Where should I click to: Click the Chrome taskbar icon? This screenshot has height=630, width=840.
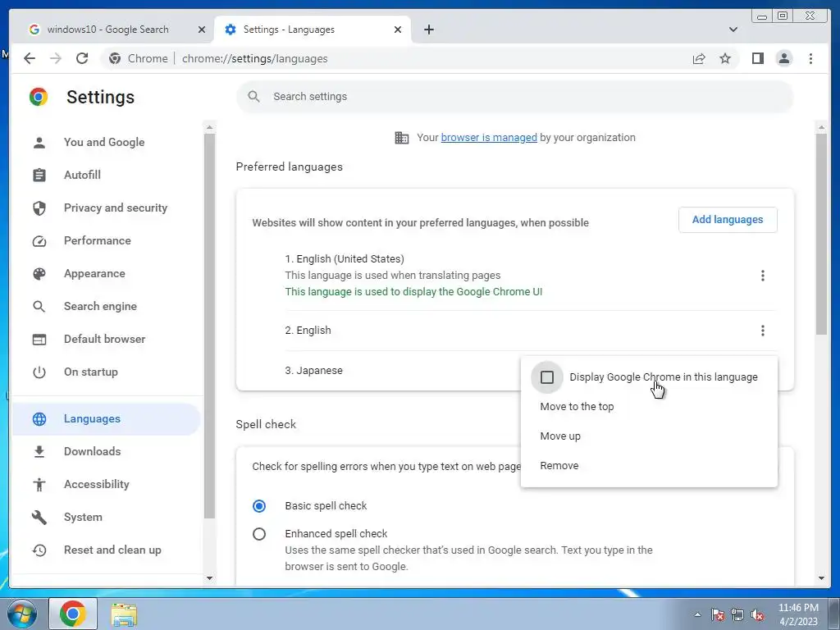(73, 614)
